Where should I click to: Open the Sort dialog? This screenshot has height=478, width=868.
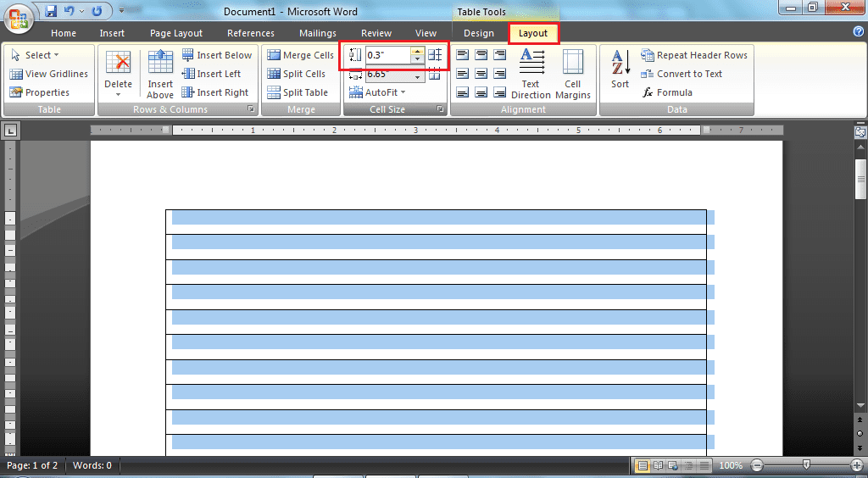pos(620,70)
